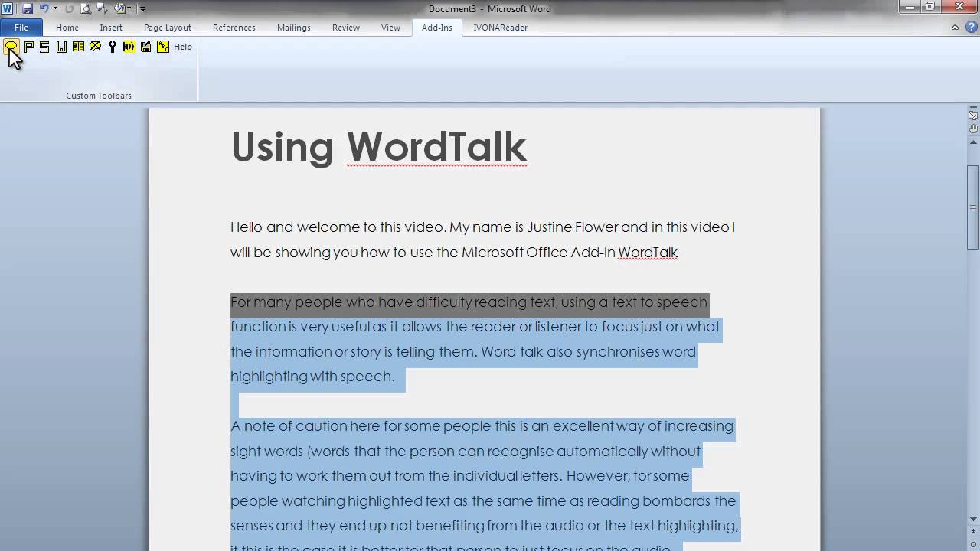
Task: Open the WordTalk ABC spellchecker icon
Action: click(x=162, y=47)
